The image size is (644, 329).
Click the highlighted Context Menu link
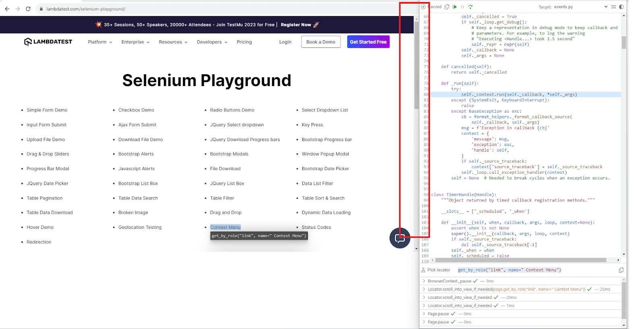click(x=225, y=227)
